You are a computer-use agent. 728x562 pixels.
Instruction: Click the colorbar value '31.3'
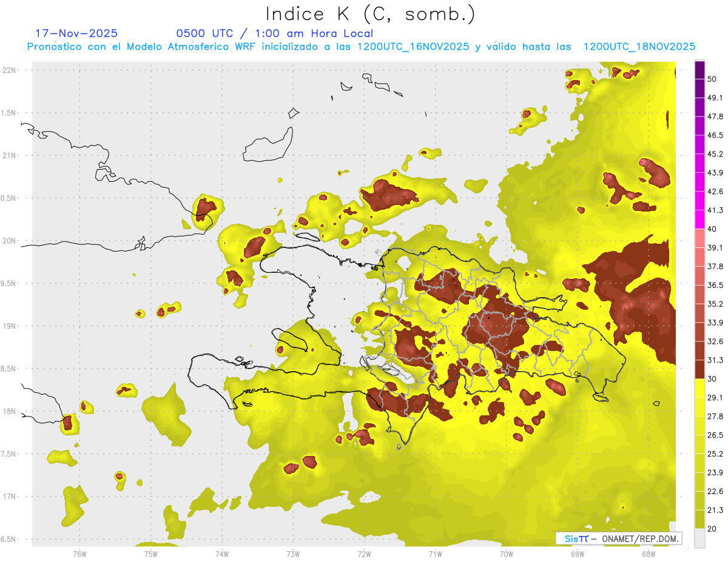[715, 360]
